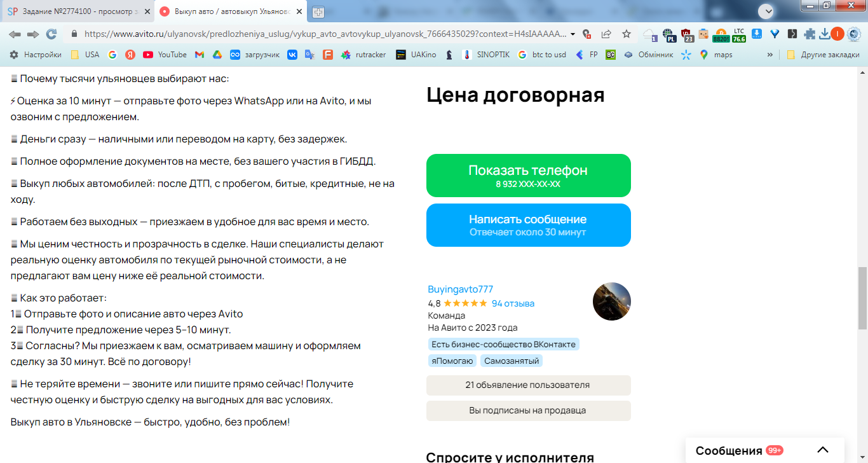Screen dimensions: 868x463
Task: Expand Другие закладки bookmarks folder
Action: [x=823, y=55]
